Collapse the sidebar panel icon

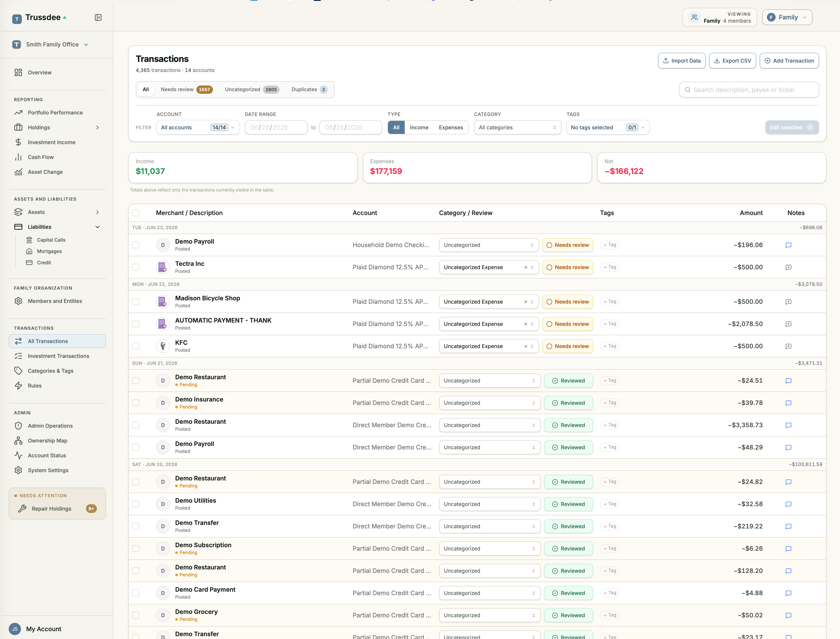point(98,17)
